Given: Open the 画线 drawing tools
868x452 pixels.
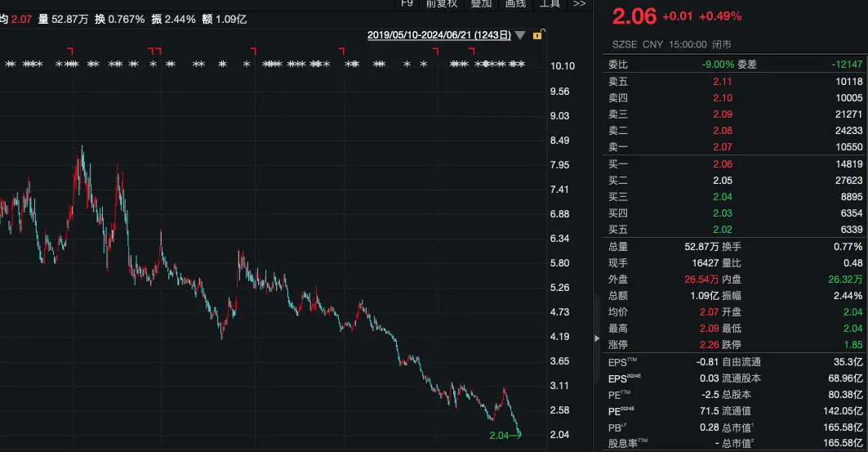Looking at the screenshot, I should pyautogui.click(x=515, y=4).
